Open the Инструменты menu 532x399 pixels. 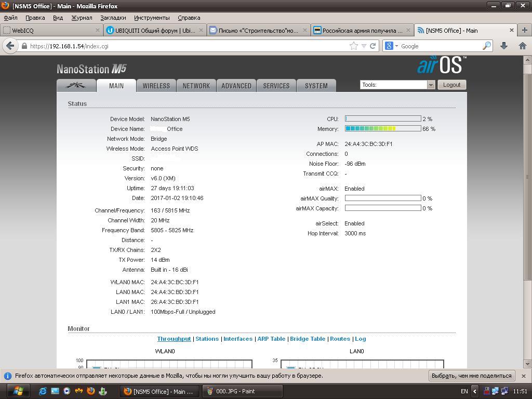152,18
